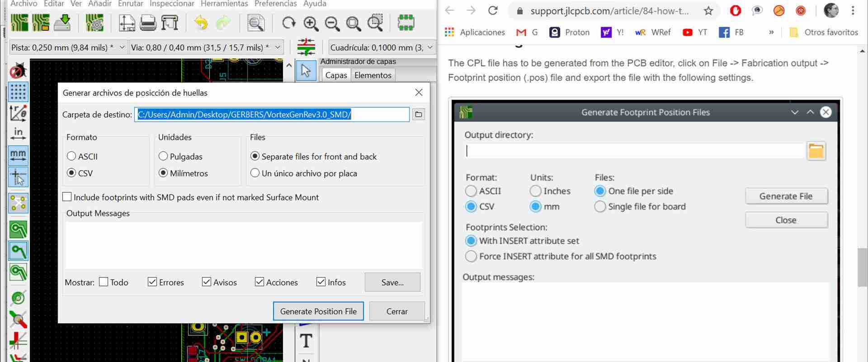Uncheck the Errores filter checkbox

pos(152,282)
